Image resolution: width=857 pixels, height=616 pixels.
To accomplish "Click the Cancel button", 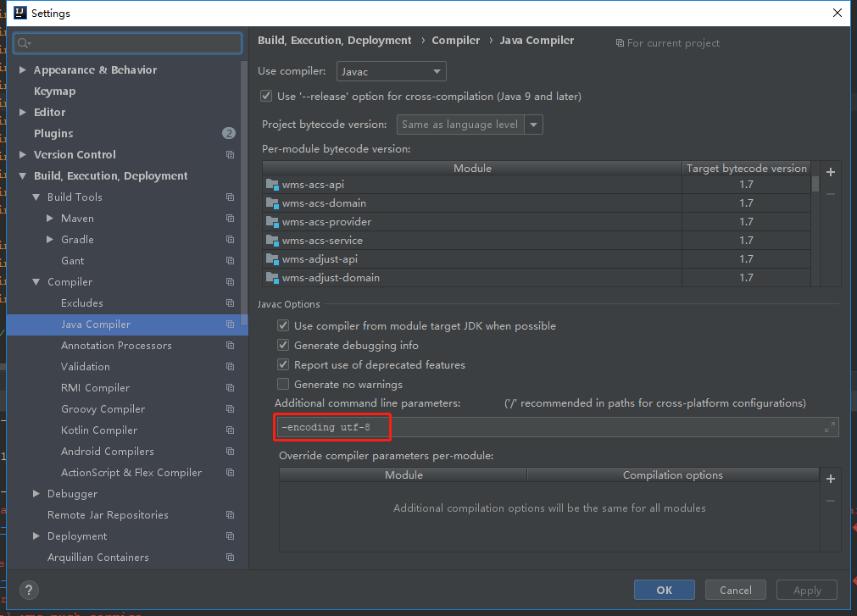I will click(735, 590).
